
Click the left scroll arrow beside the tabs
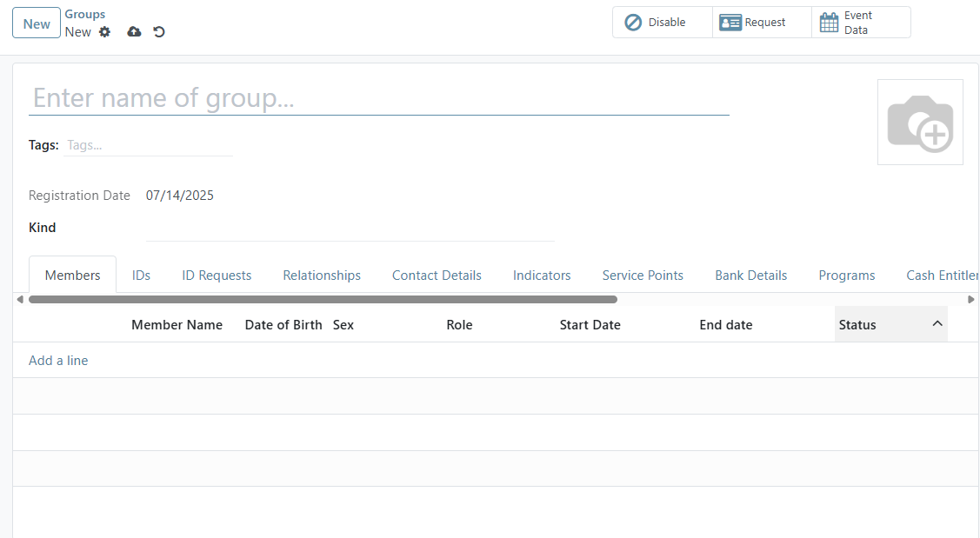(x=19, y=298)
